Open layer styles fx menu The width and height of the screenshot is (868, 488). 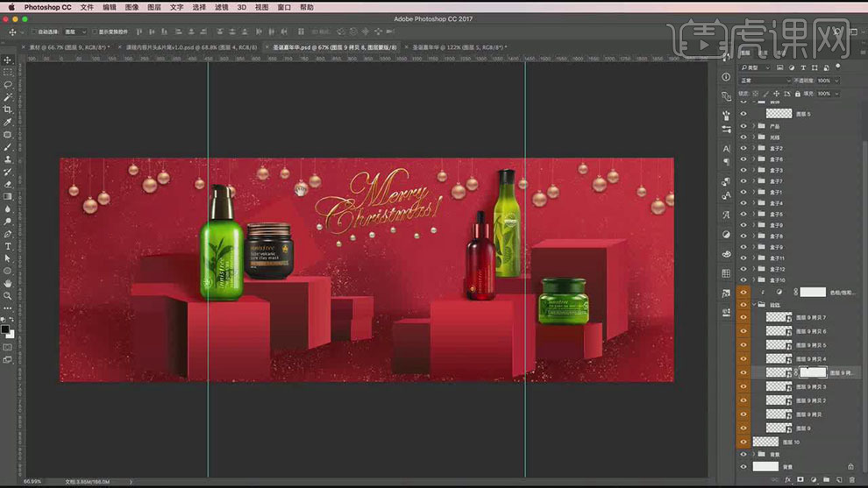(x=787, y=480)
